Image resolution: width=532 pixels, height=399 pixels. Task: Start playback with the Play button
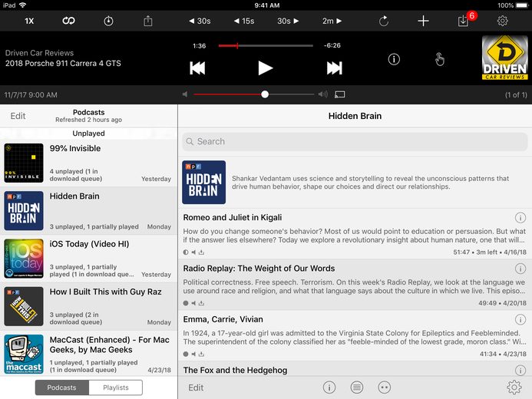click(265, 68)
